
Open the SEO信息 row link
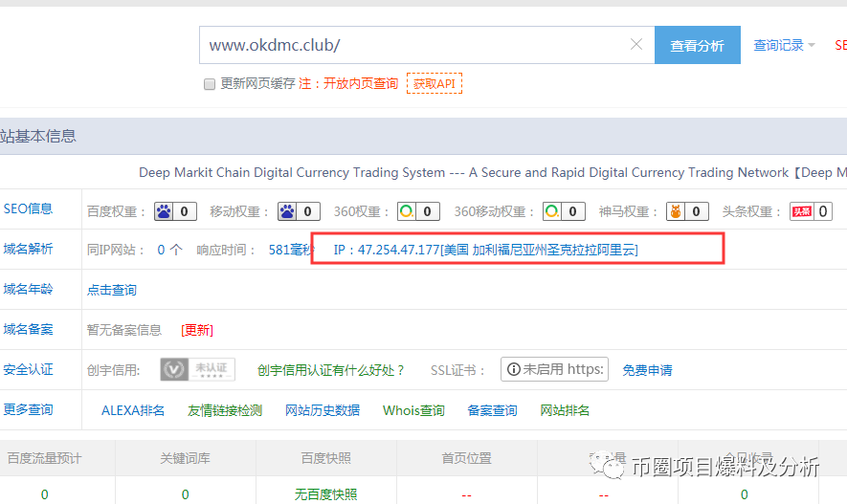coord(28,208)
